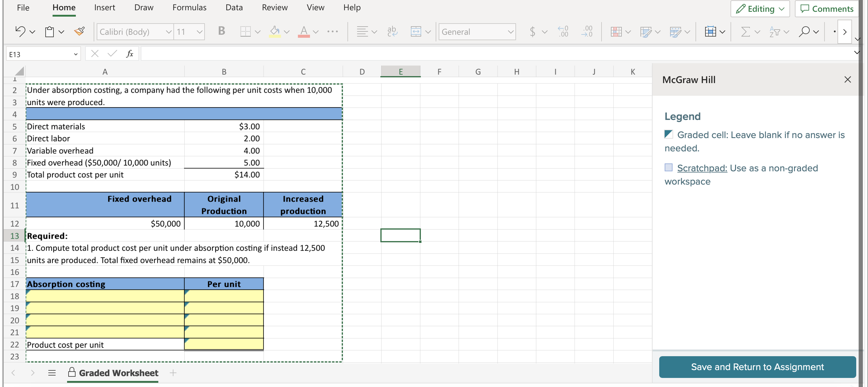This screenshot has height=387, width=868.
Task: Switch to the Draw tab
Action: tap(144, 8)
